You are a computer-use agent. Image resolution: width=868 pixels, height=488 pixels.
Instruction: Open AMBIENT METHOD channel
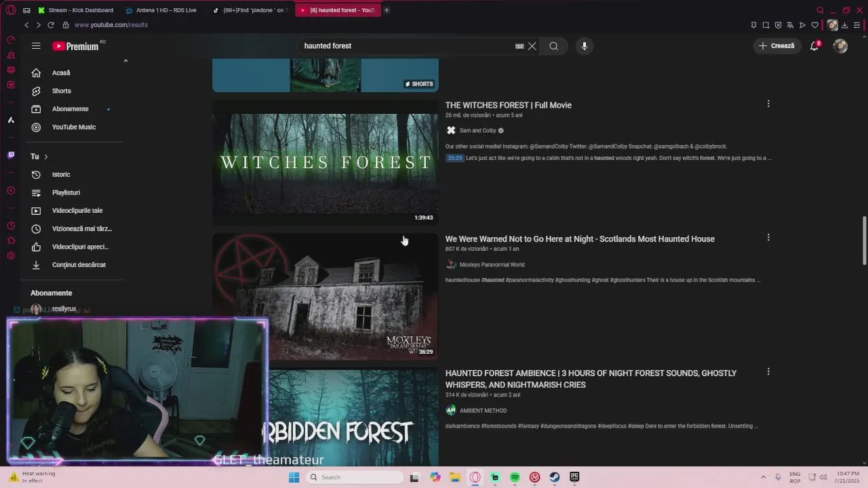483,410
